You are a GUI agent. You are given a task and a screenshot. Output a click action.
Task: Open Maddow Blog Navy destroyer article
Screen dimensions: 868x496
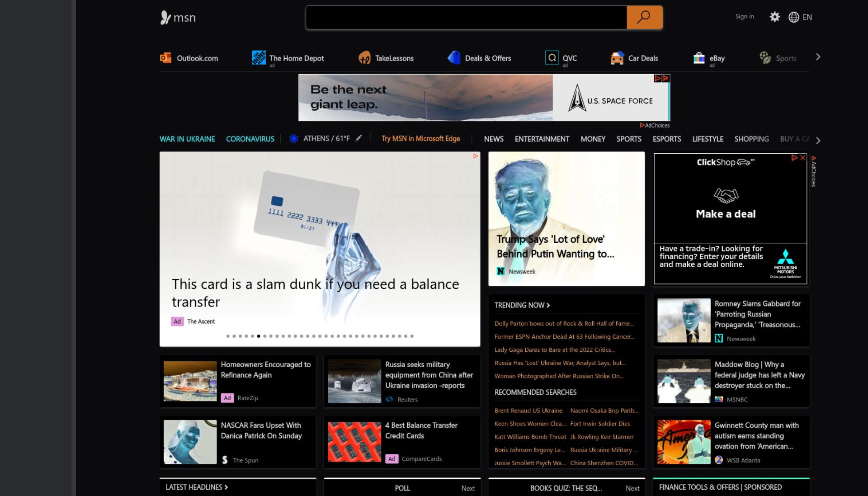731,381
